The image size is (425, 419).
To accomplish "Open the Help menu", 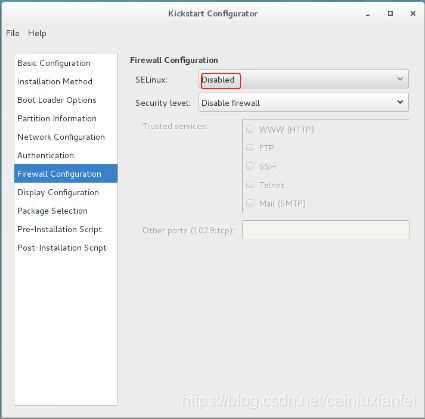I will pyautogui.click(x=37, y=33).
